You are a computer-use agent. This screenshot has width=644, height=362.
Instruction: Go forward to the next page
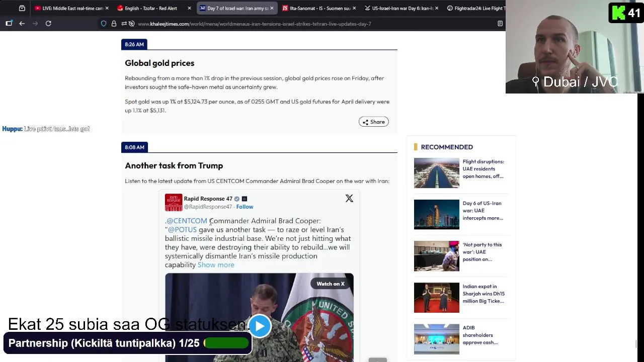pos(35,23)
